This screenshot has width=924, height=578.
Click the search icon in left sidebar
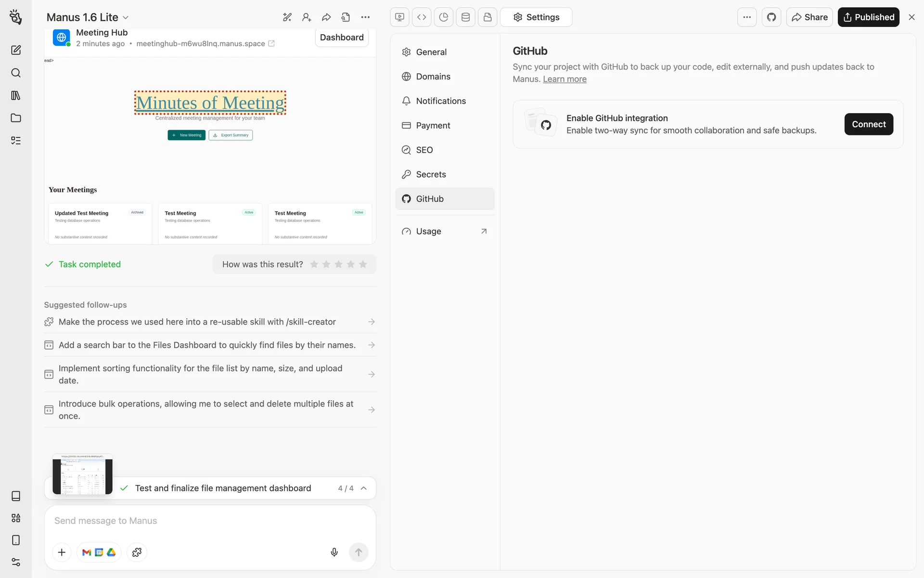click(x=16, y=73)
